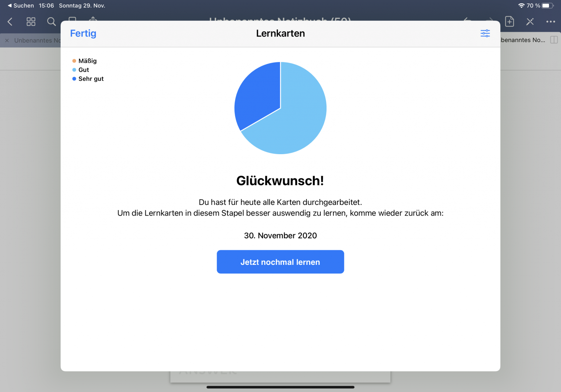This screenshot has height=392, width=561.
Task: Tap the status bar clock 15:06
Action: click(46, 5)
